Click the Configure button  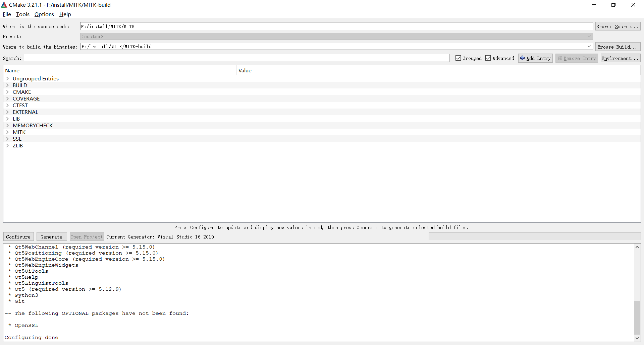pyautogui.click(x=18, y=236)
